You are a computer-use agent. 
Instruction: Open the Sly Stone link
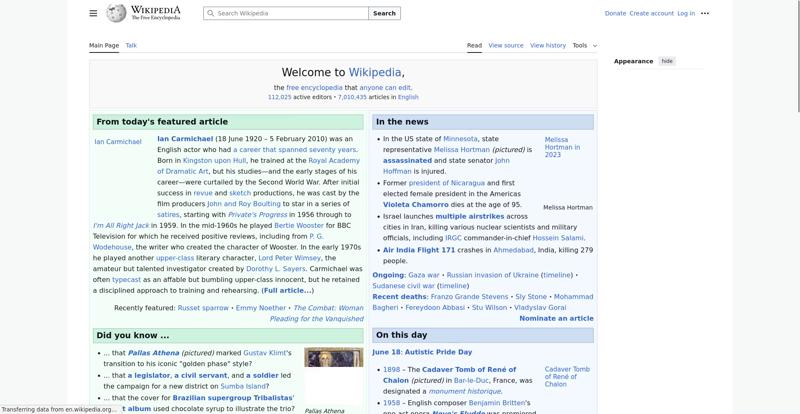(x=531, y=297)
